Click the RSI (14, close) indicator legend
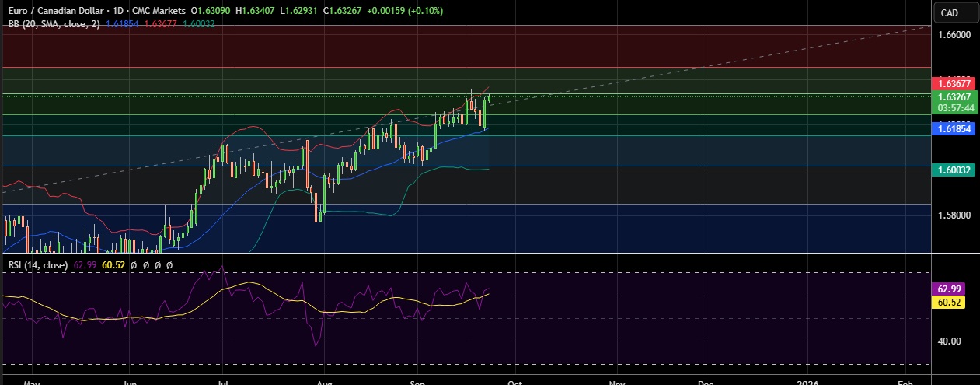 pyautogui.click(x=39, y=265)
